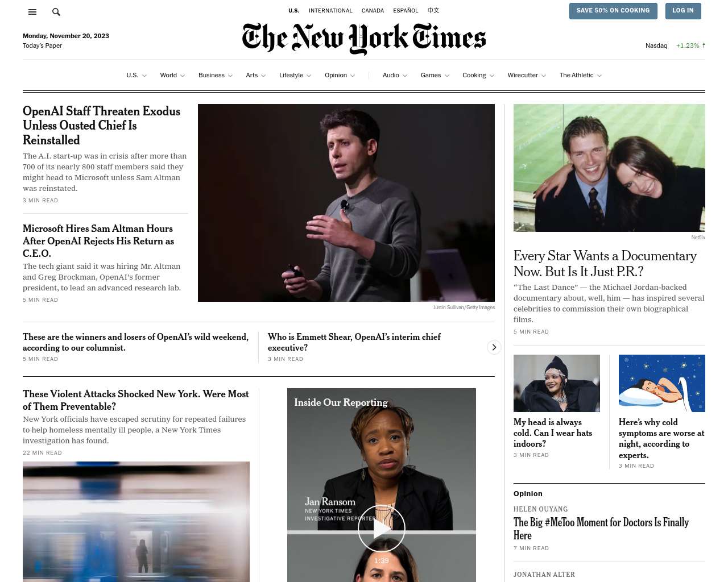The width and height of the screenshot is (728, 582).
Task: Expand the Opinion section dropdown
Action: point(353,76)
